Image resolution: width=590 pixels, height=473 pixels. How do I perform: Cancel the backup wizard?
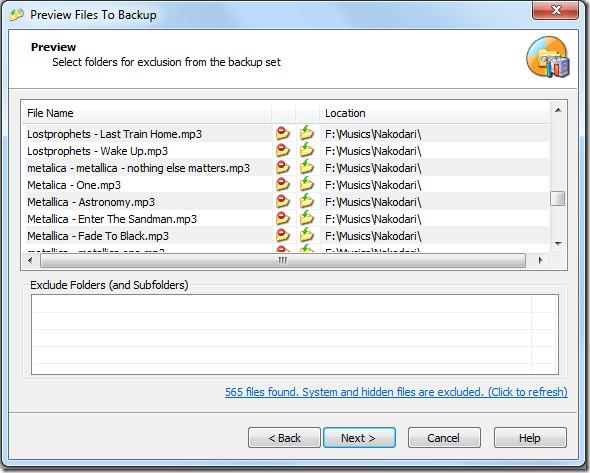[x=444, y=438]
